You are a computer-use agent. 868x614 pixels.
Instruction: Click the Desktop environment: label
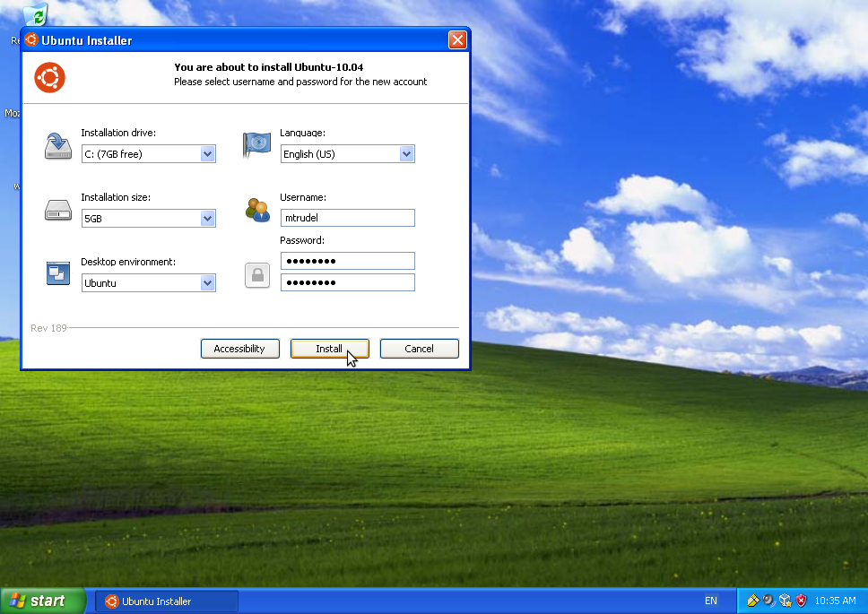[128, 262]
